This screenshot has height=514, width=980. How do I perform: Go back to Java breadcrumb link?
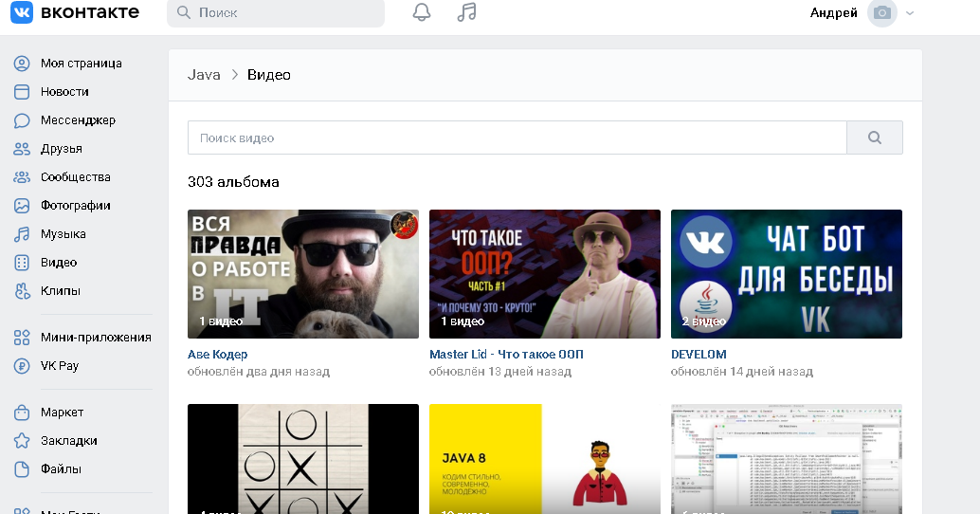click(204, 75)
